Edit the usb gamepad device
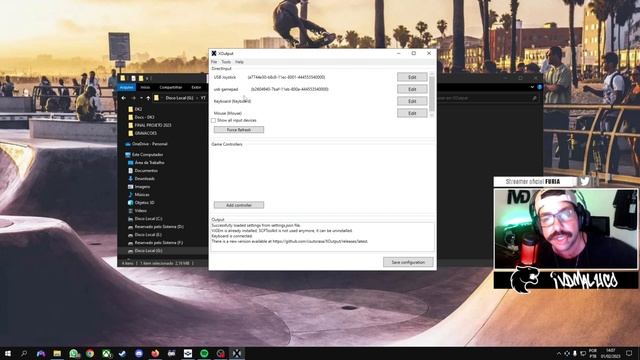Viewport: 640px width, 360px height. (x=412, y=89)
